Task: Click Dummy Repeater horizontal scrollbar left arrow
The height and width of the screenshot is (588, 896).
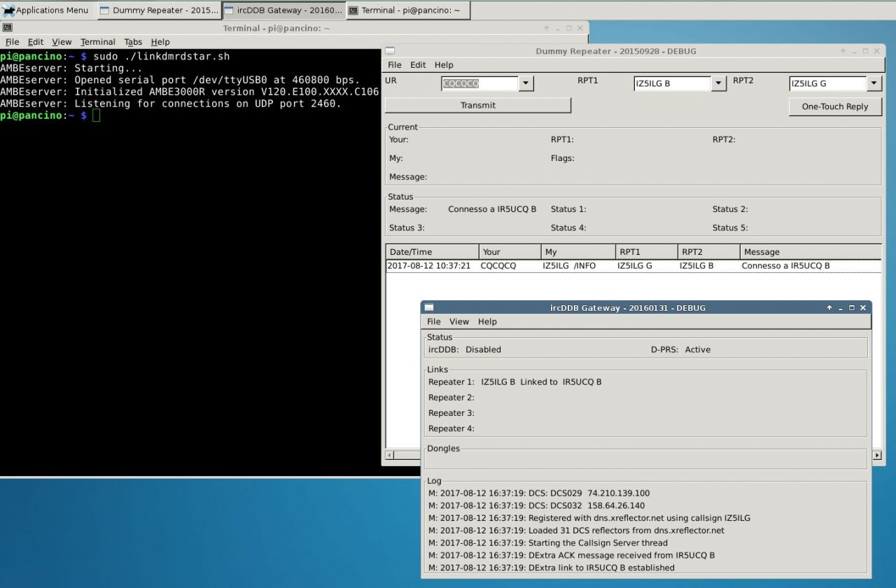Action: pyautogui.click(x=388, y=455)
